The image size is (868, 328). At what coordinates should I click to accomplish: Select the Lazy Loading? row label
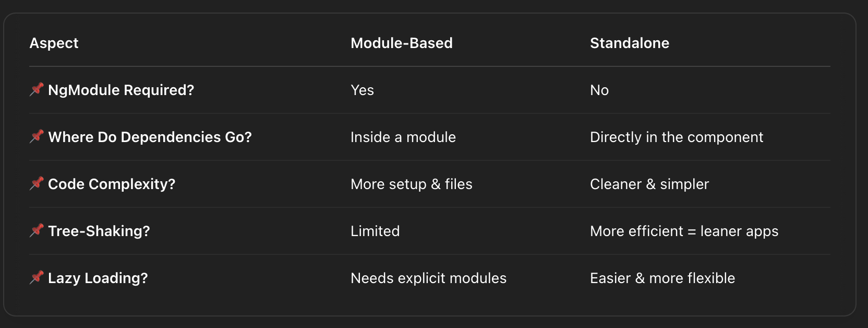coord(98,278)
